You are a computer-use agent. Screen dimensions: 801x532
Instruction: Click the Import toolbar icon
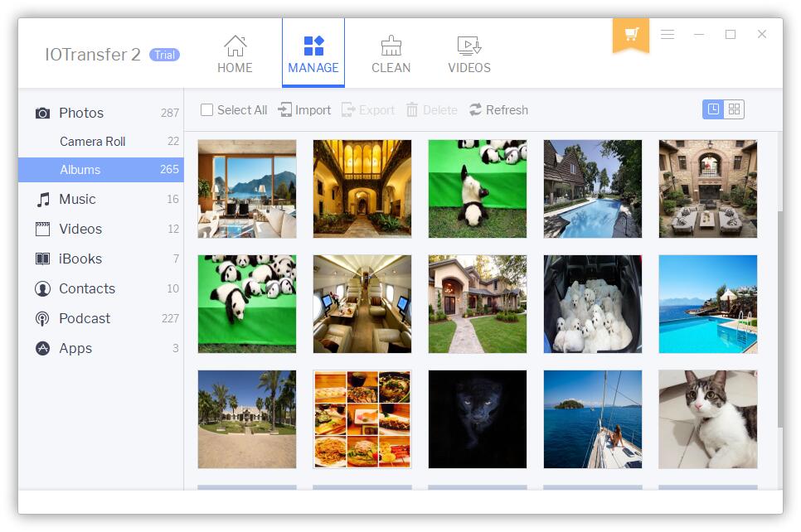285,110
